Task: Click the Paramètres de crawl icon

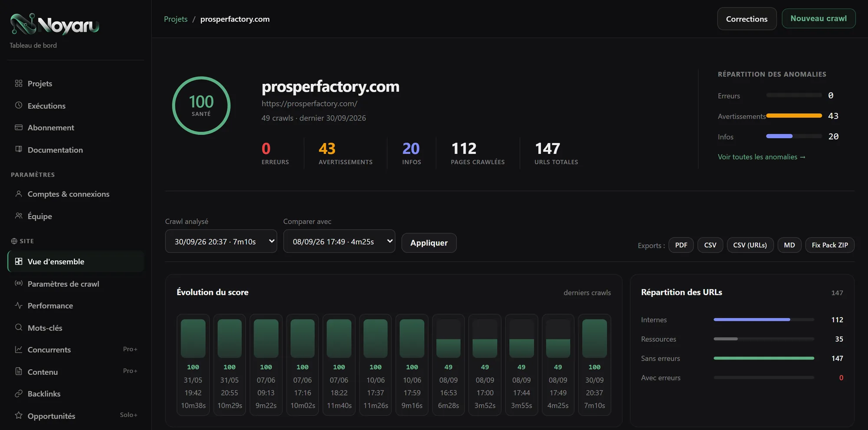Action: click(19, 283)
